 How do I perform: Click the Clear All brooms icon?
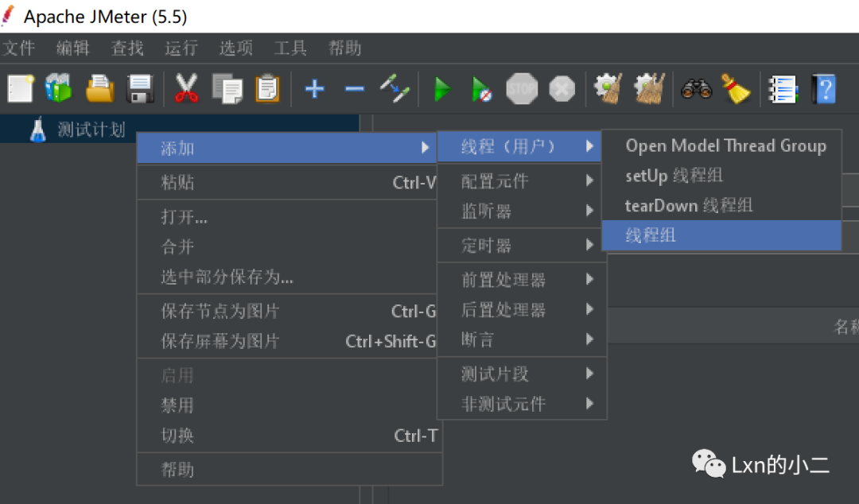tap(649, 88)
